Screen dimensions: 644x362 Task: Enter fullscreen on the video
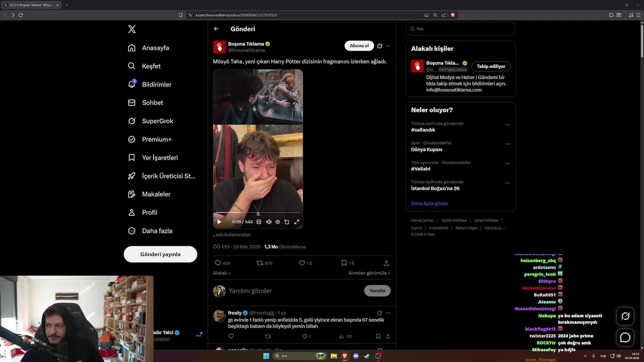coord(297,222)
